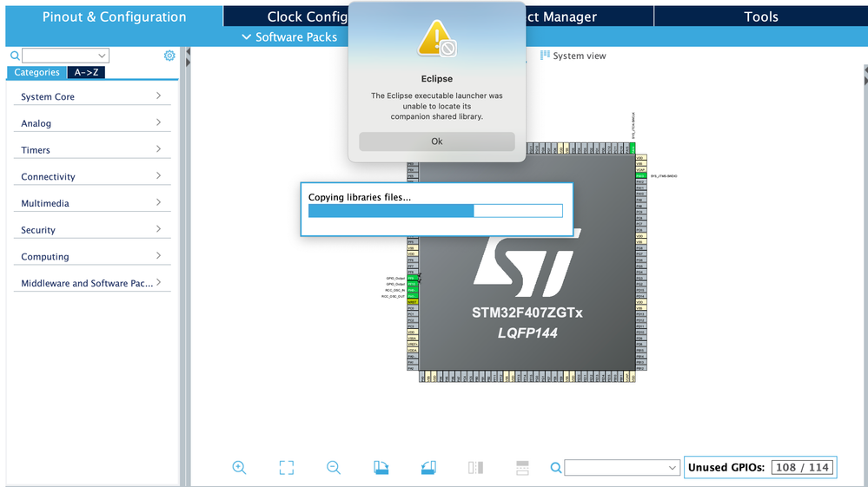Select the A->Z tab

86,72
